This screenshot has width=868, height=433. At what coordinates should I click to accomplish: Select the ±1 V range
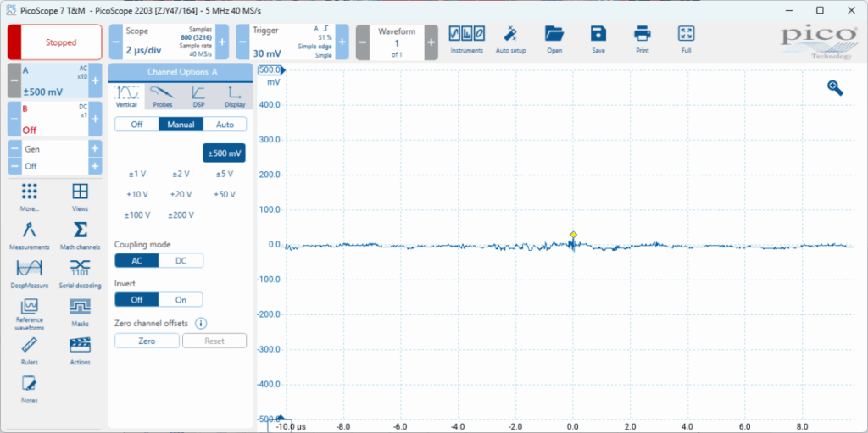(137, 174)
